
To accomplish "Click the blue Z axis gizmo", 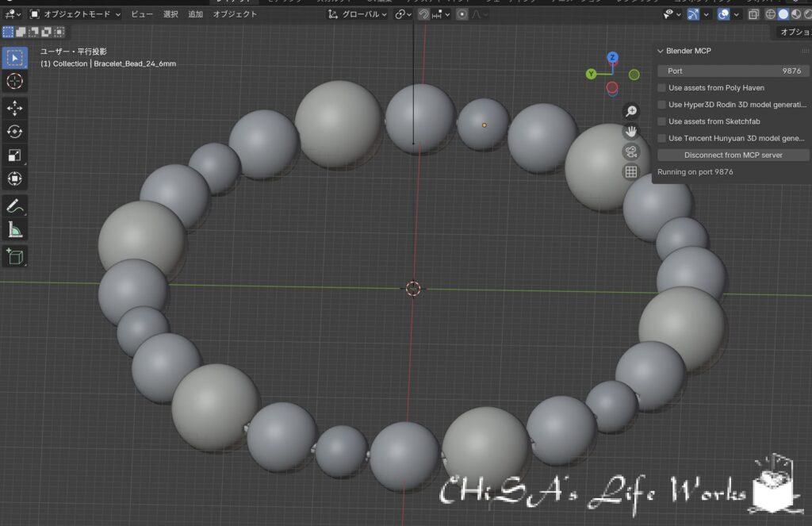I will (613, 57).
